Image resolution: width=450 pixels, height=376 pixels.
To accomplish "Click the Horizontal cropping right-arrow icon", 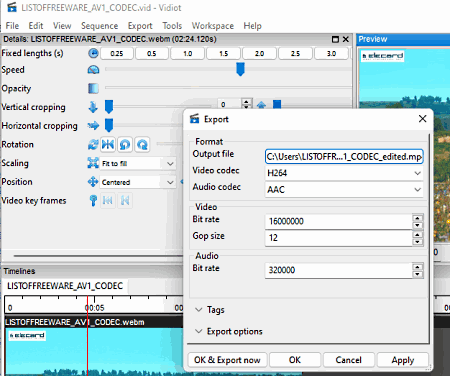I will click(93, 126).
